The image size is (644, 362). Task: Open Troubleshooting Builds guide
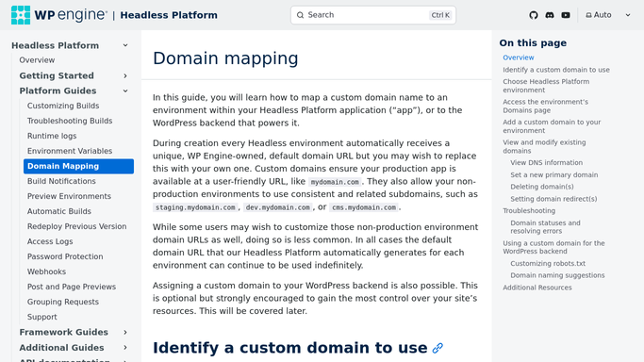70,121
